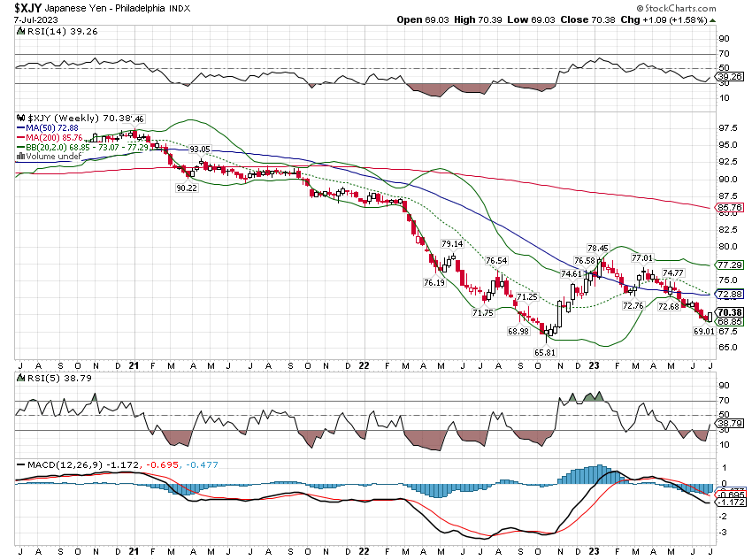This screenshot has width=752, height=560.
Task: Click the candlestick icon beside $XJY (Weekly)
Action: pyautogui.click(x=20, y=118)
